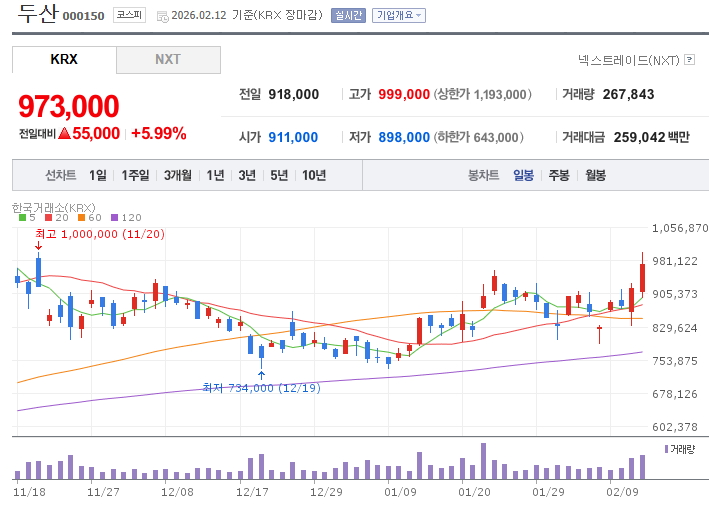Viewport: 709px width, 505px height.
Task: Switch to the NXT exchange tab
Action: 168,59
